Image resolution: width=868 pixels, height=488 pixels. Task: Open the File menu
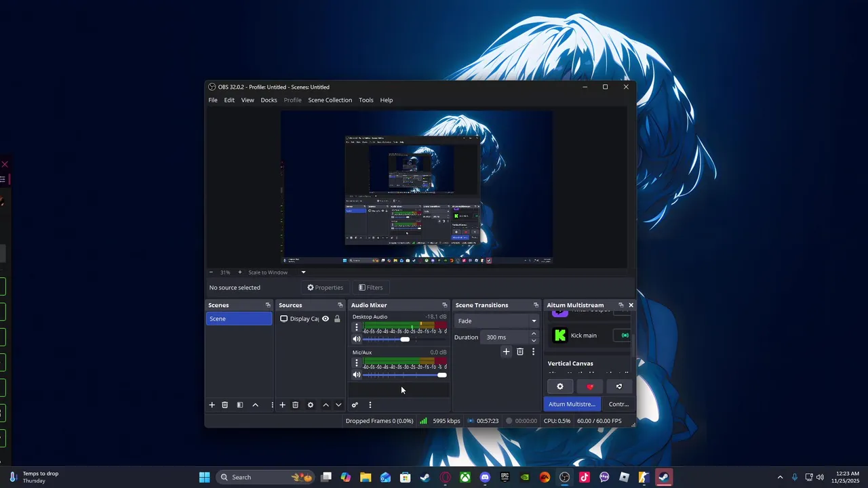click(213, 100)
